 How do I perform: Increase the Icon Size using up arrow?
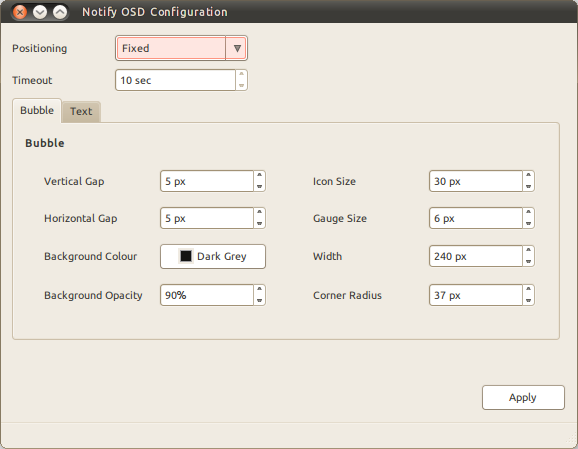pyautogui.click(x=528, y=175)
